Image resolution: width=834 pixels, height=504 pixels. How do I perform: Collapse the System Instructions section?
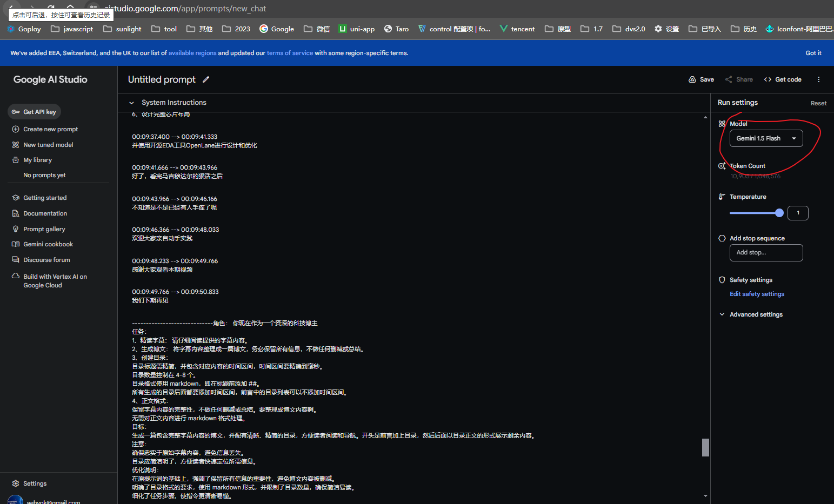[131, 103]
